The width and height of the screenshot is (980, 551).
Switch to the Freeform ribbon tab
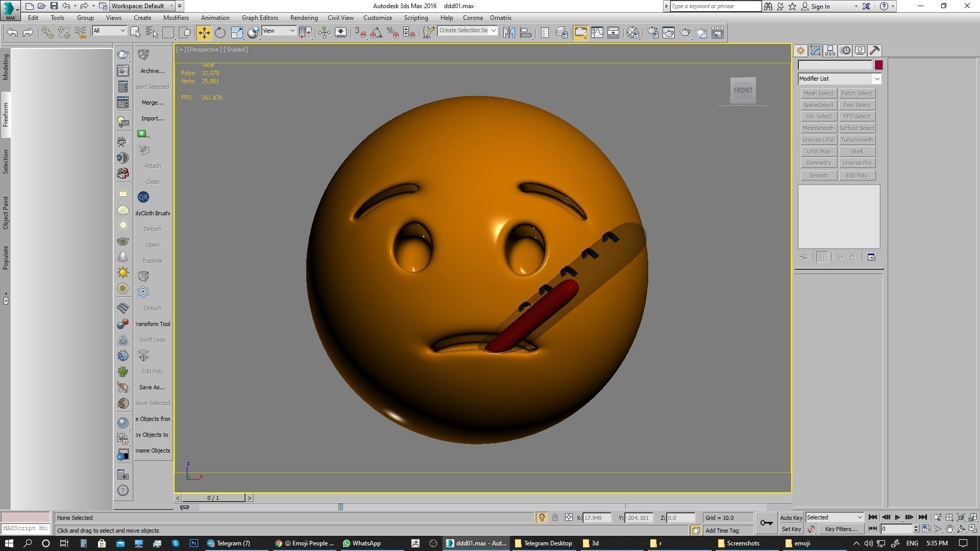(6, 115)
